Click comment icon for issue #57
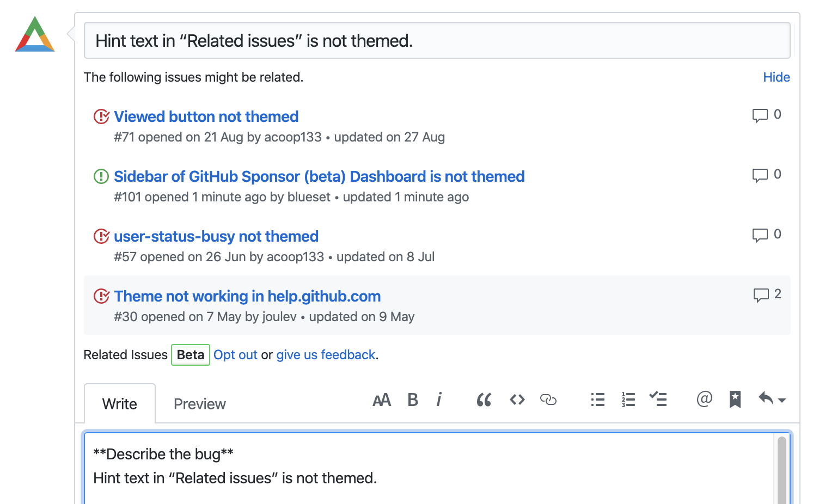 (760, 235)
